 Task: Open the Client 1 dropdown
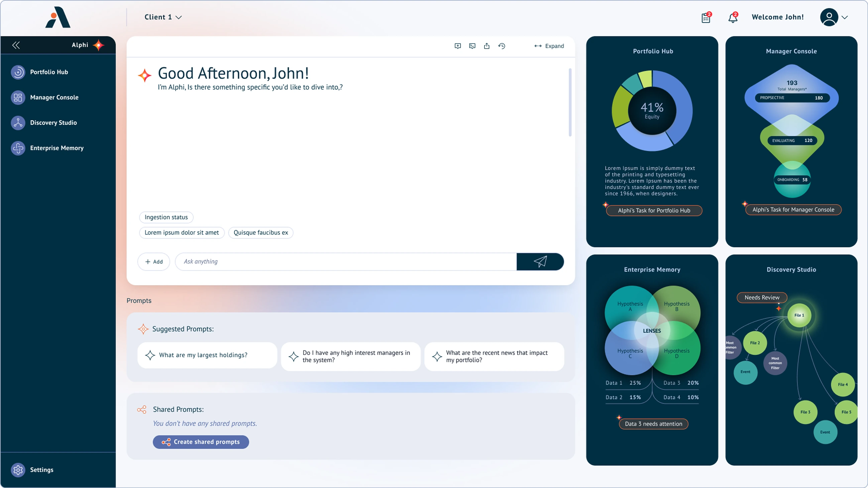click(x=163, y=17)
